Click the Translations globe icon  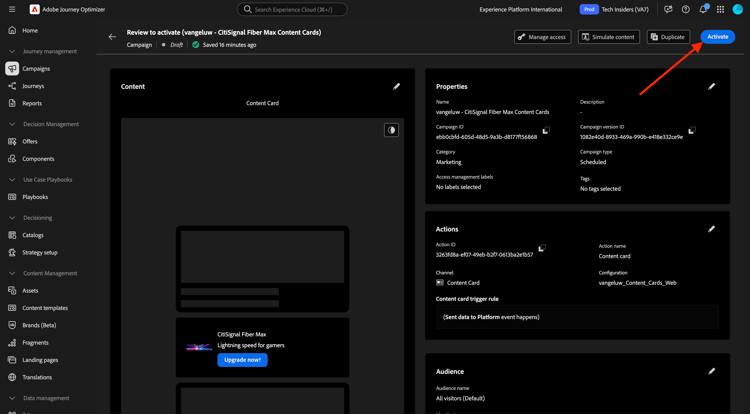click(x=12, y=377)
